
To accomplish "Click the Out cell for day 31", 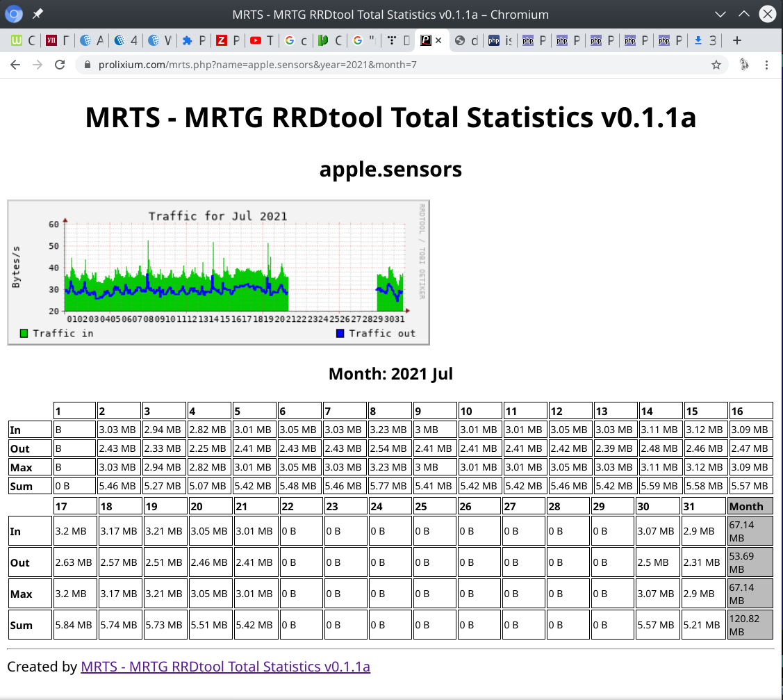I will pos(704,562).
